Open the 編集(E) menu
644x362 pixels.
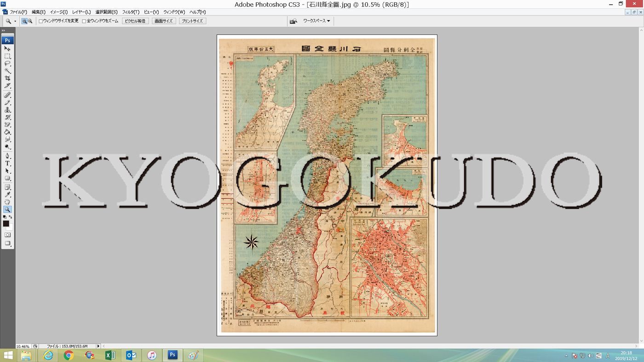(39, 12)
